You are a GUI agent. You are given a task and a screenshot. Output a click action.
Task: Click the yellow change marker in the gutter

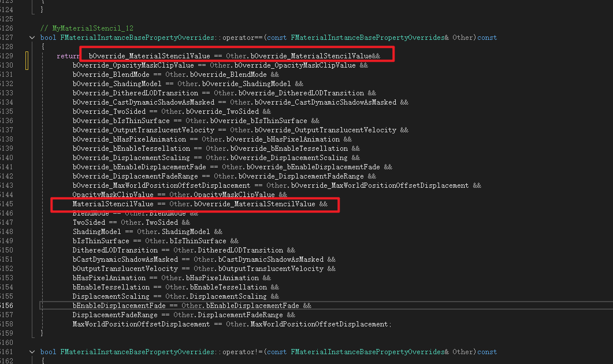[27, 61]
